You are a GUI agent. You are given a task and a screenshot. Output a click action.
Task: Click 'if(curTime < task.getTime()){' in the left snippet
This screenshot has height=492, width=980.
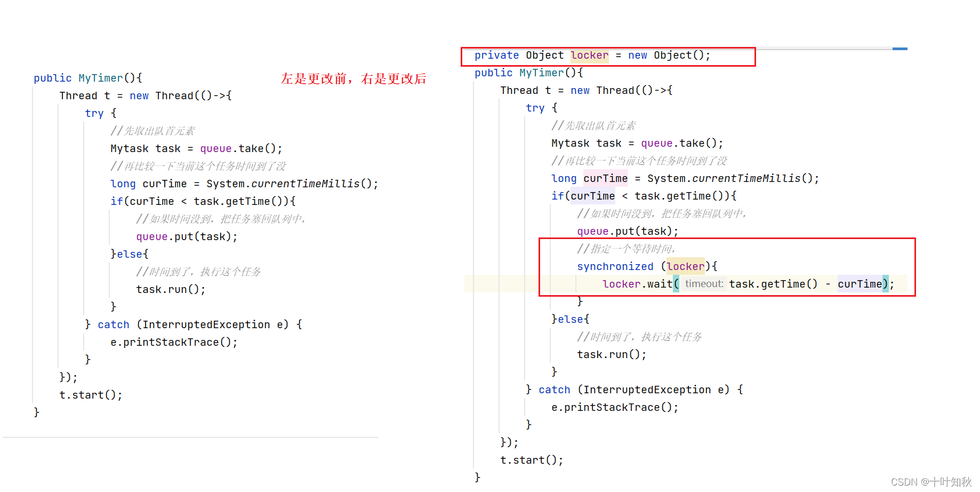[203, 202]
